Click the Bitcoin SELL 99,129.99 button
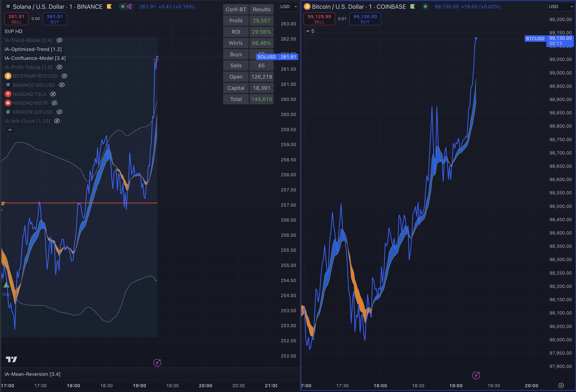Screen dimensions: 576x392 tap(319, 19)
